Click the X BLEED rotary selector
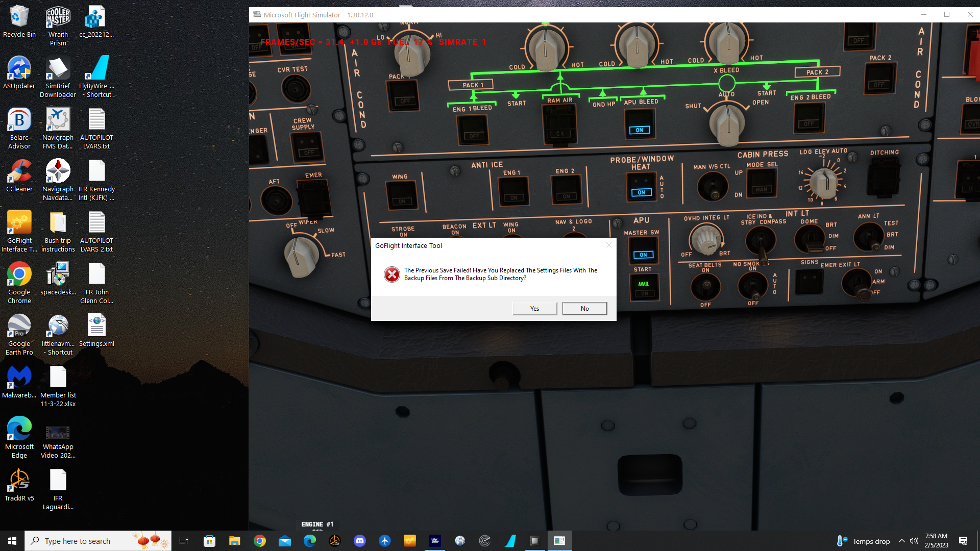Screen dimensions: 980x551 click(728, 122)
